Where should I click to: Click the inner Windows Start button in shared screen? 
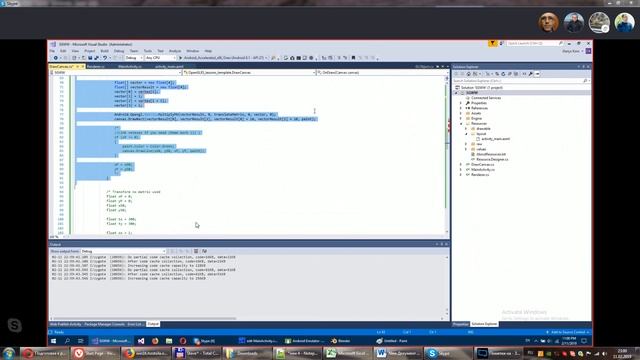pos(53,341)
